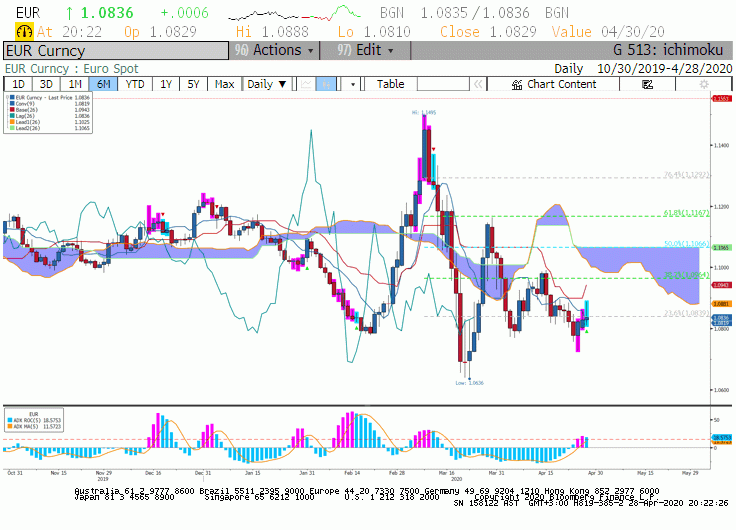This screenshot has height=530, width=736.
Task: Switch range to 1Y
Action: coord(166,84)
